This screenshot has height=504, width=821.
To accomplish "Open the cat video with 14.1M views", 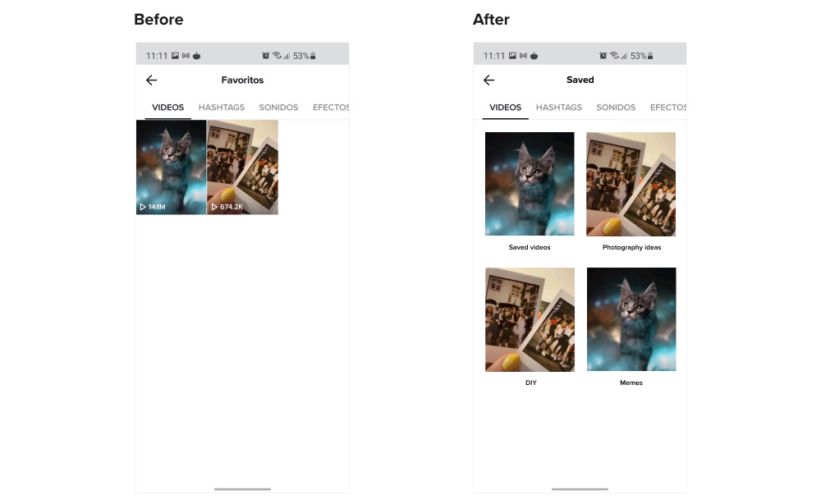I will (172, 167).
